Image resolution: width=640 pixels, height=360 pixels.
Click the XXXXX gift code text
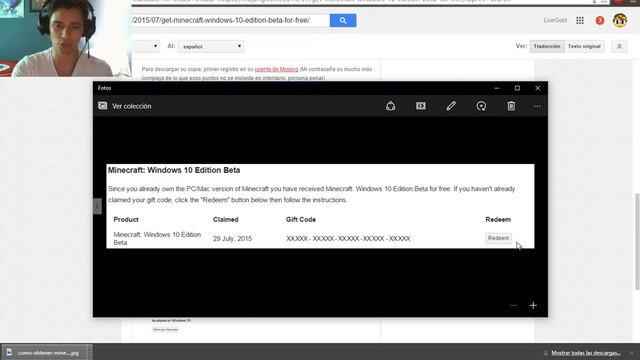[348, 239]
